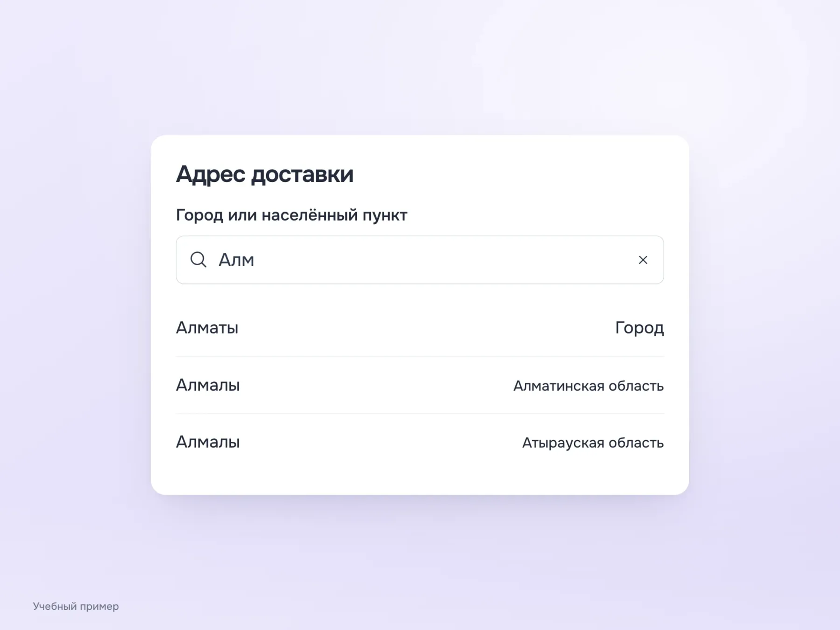Click the magnifier search icon
The image size is (840, 630).
(x=198, y=259)
